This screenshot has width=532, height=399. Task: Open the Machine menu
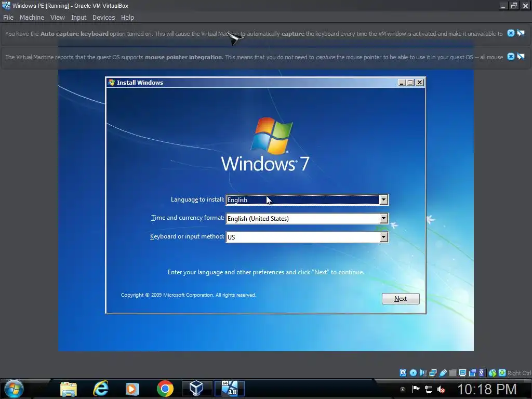(32, 17)
